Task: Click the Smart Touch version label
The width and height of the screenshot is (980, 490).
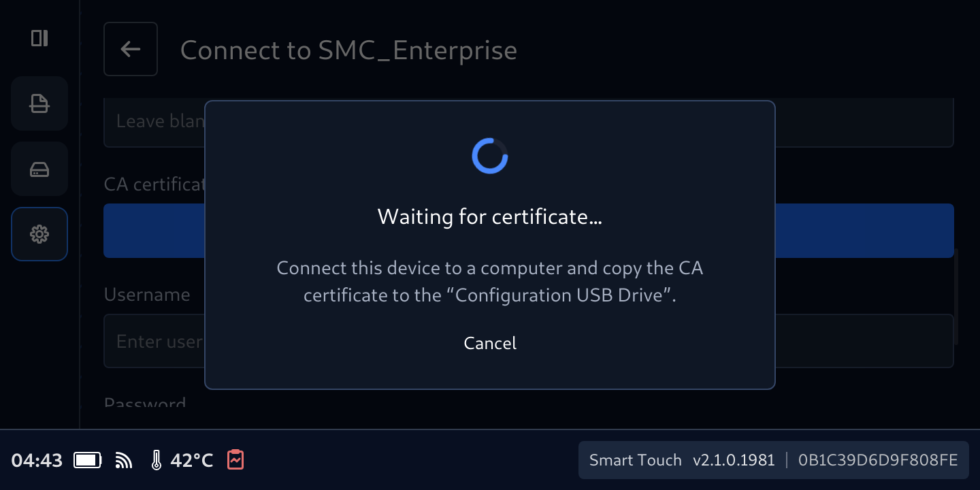Action: tap(682, 461)
